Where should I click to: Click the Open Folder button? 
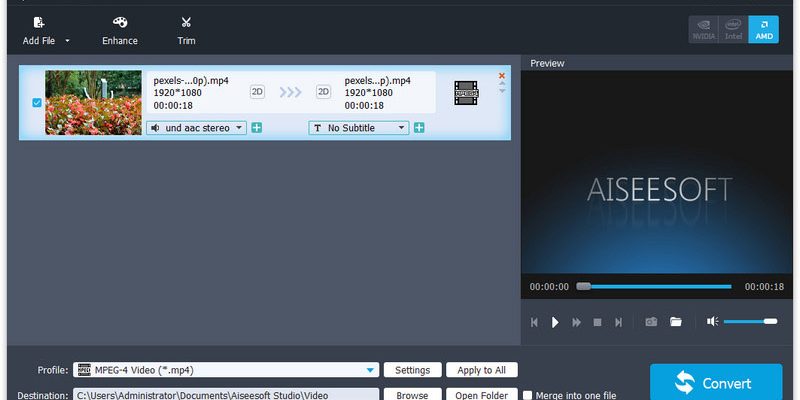(482, 395)
